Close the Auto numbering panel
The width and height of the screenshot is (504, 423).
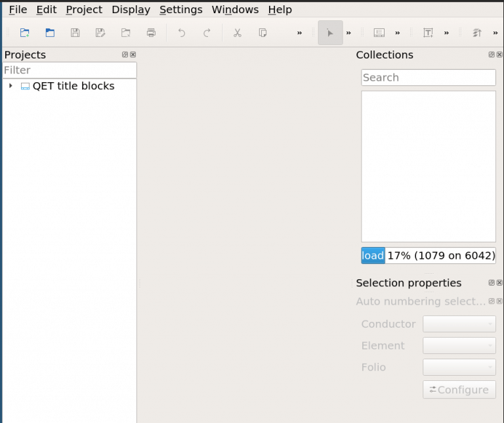(x=499, y=301)
